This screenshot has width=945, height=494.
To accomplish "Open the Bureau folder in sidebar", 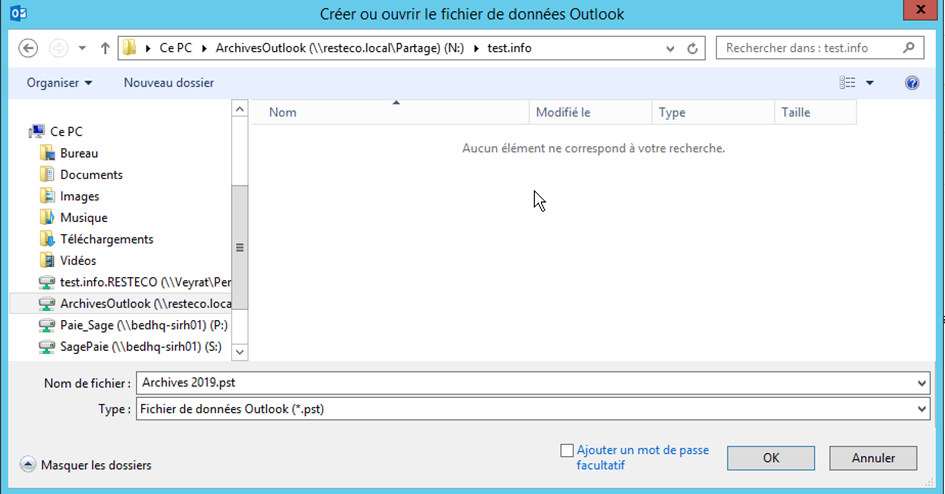I will click(79, 153).
